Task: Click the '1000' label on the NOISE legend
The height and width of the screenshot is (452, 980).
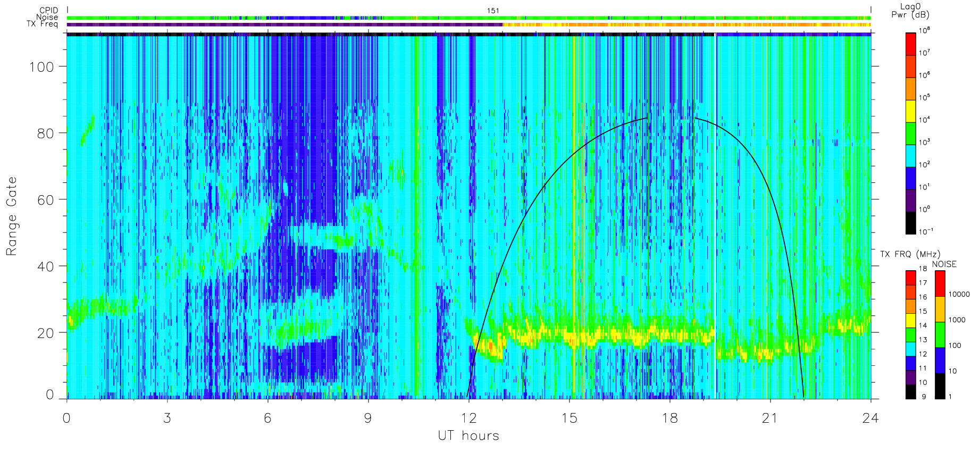Action: tap(957, 320)
